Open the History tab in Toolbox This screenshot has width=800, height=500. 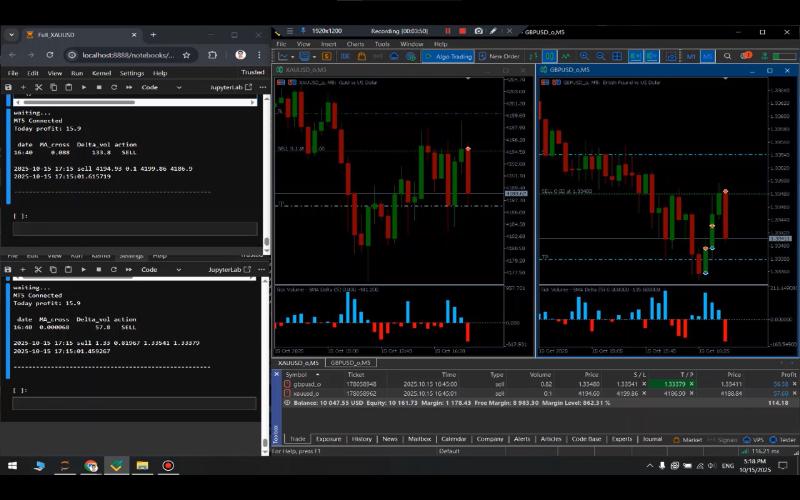click(361, 439)
